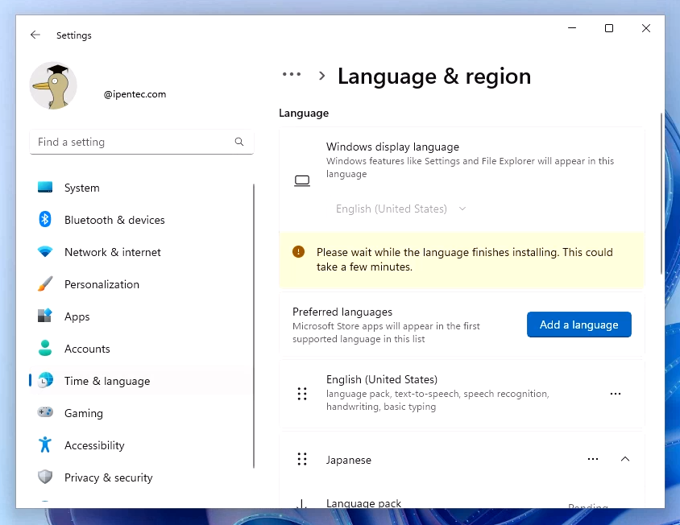Screen dimensions: 680x525
Task: Click the English (United States) language row
Action: pyautogui.click(x=462, y=394)
